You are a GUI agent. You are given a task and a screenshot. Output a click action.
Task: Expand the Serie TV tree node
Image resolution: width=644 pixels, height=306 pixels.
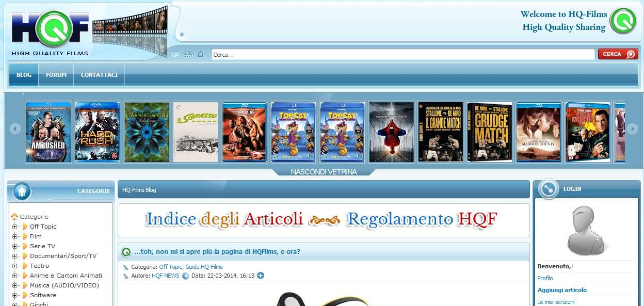click(x=15, y=246)
